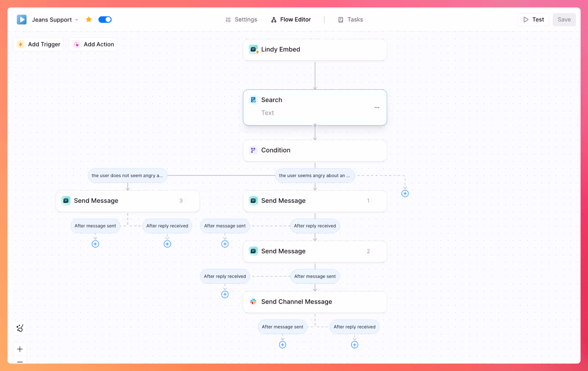Add step below Send Message 3 'After reply received'
Image resolution: width=588 pixels, height=371 pixels.
(167, 244)
